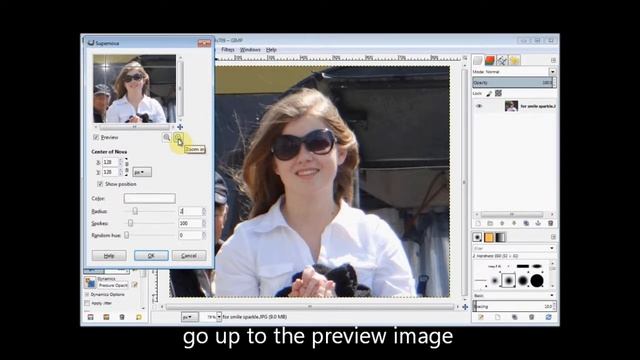The width and height of the screenshot is (640, 360).
Task: Click OK in Supernova dialog
Action: click(151, 256)
